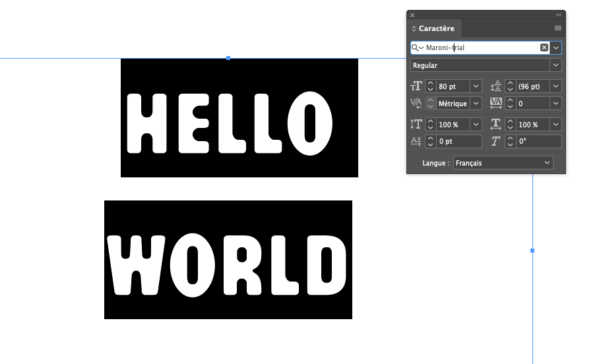Click the baseline shift stepper arrows
This screenshot has width=601, height=364.
[x=430, y=142]
